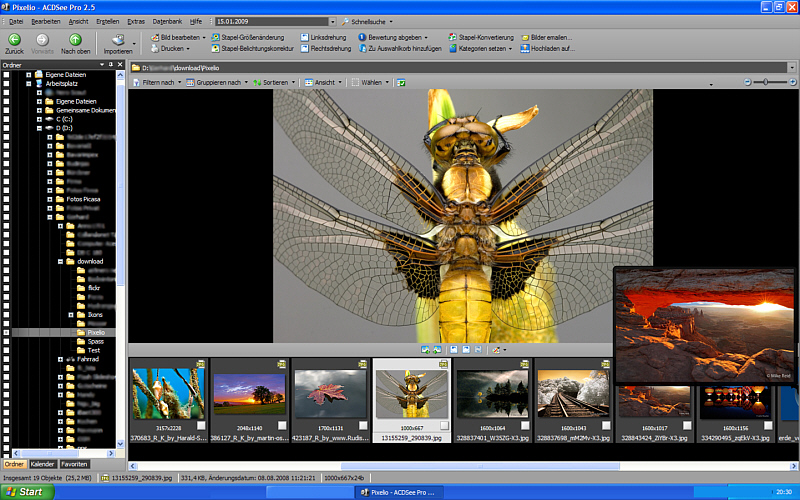800x500 pixels.
Task: Open Stapel-Größenänderung batch resize tool
Action: 252,37
